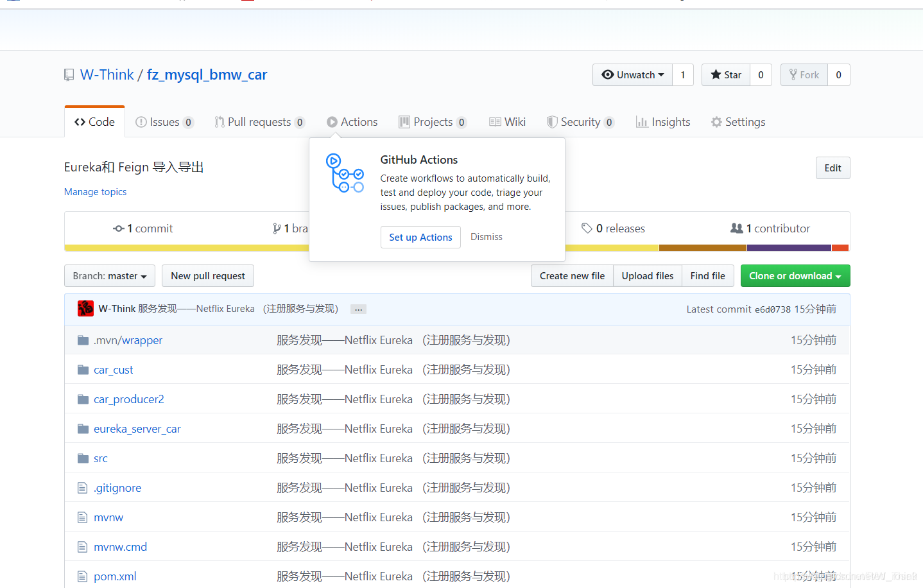Switch to the Wiki tab
The image size is (923, 588).
click(x=507, y=122)
